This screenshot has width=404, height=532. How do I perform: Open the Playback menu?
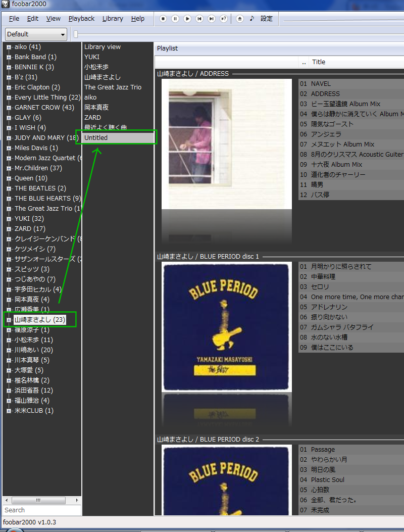pyautogui.click(x=81, y=19)
